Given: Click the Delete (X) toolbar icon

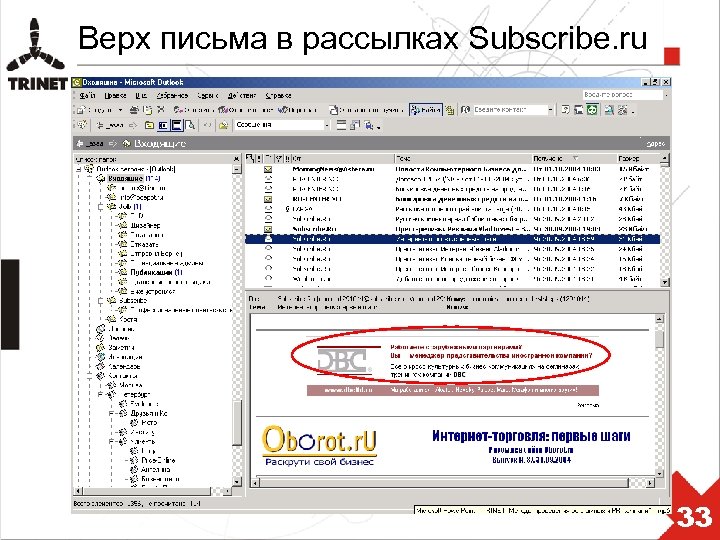Looking at the screenshot, I should pos(161,110).
